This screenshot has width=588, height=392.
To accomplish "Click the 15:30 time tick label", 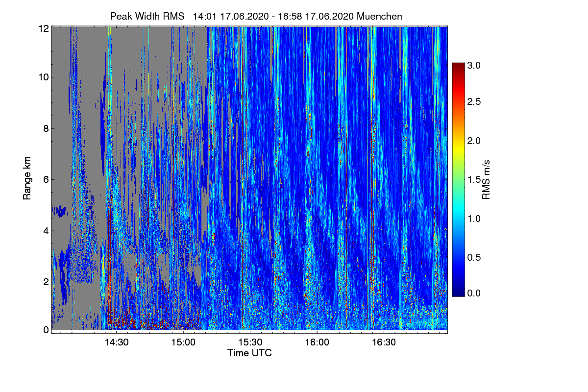I will click(x=250, y=343).
